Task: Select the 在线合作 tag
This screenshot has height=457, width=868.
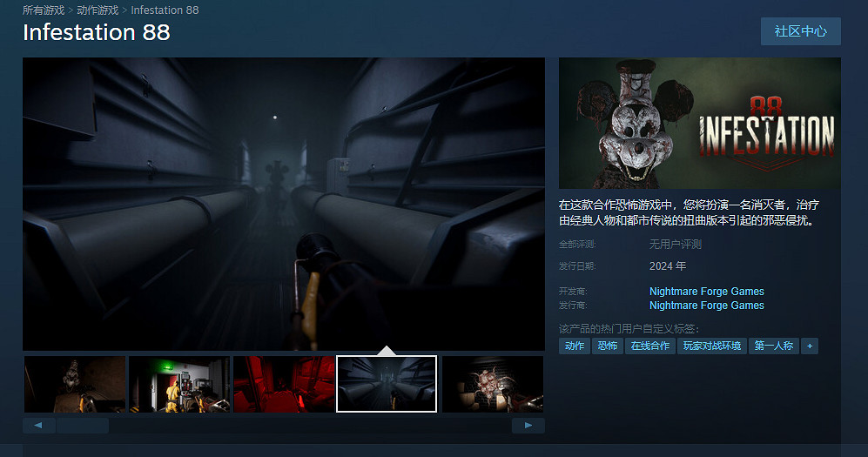Action: tap(650, 346)
